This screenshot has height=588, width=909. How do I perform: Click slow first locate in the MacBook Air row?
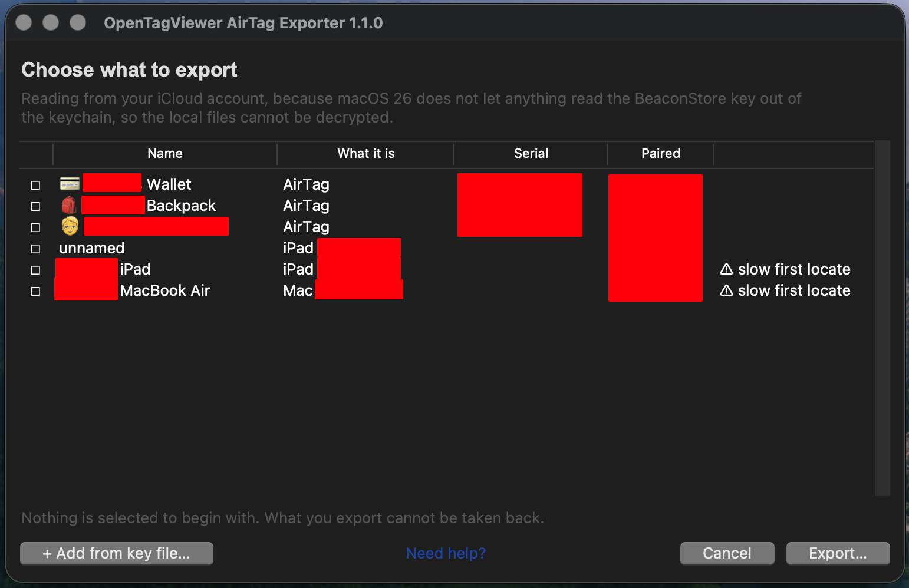pos(794,290)
